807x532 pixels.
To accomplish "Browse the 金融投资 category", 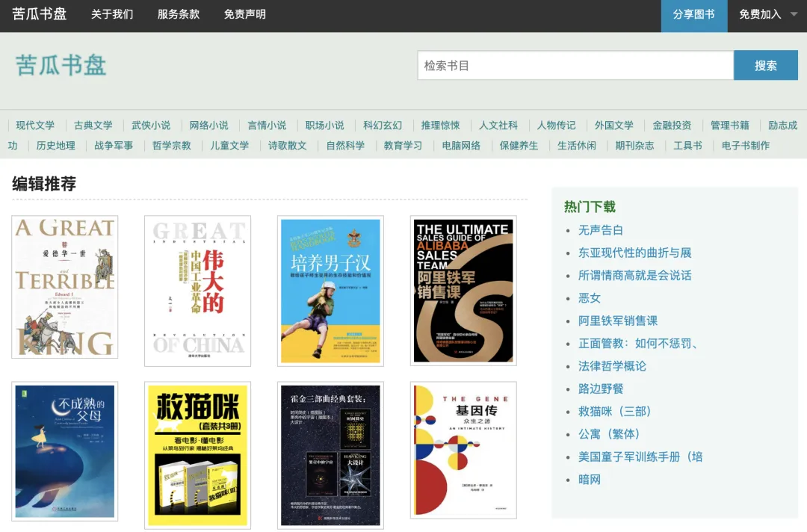I will (x=672, y=125).
